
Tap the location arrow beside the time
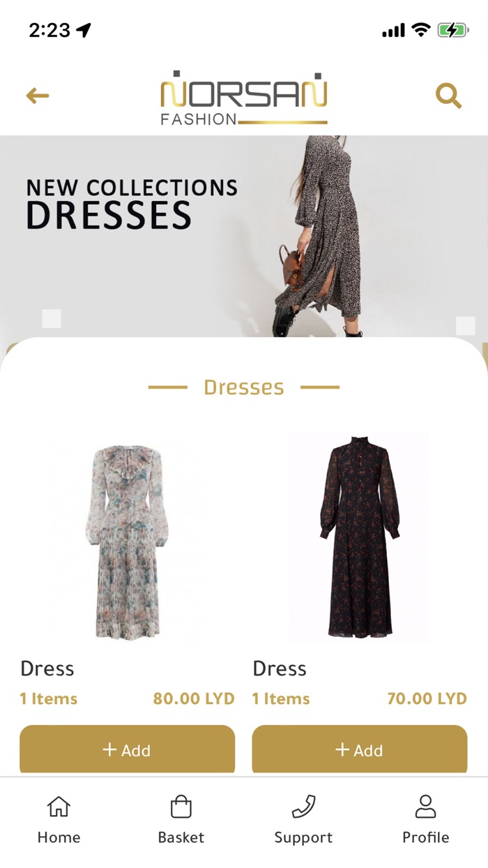coord(84,30)
